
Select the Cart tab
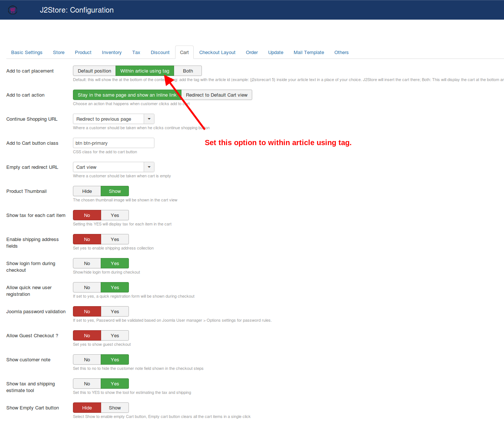pos(184,53)
